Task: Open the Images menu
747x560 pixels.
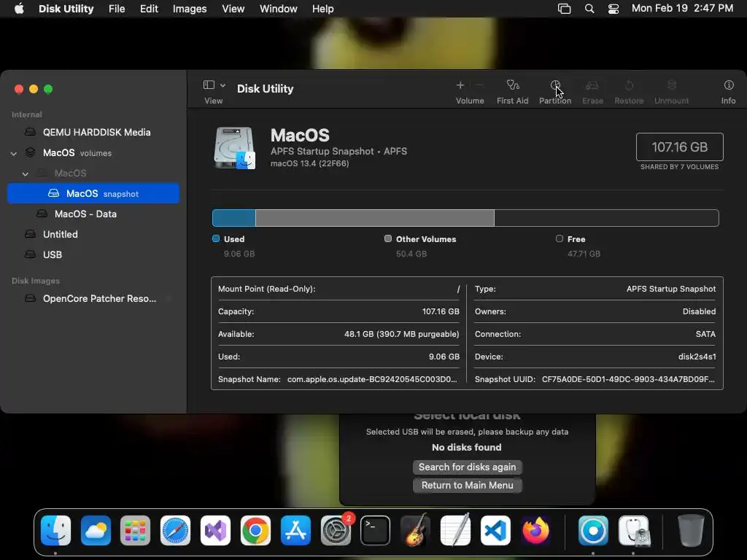Action: tap(190, 9)
